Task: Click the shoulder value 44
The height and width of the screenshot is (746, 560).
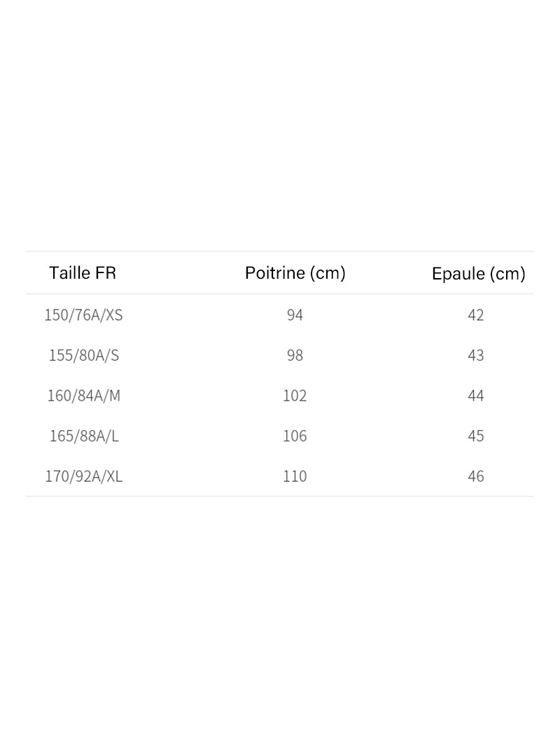Action: [x=476, y=396]
